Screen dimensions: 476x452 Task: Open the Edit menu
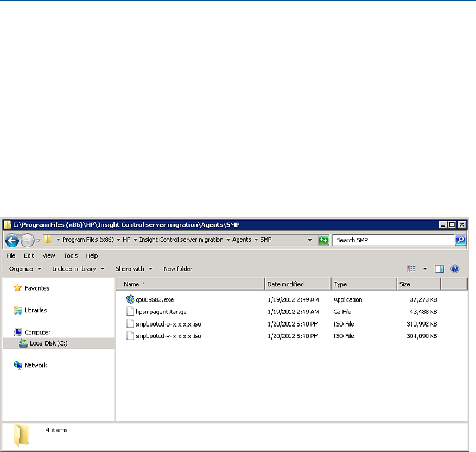[29, 256]
